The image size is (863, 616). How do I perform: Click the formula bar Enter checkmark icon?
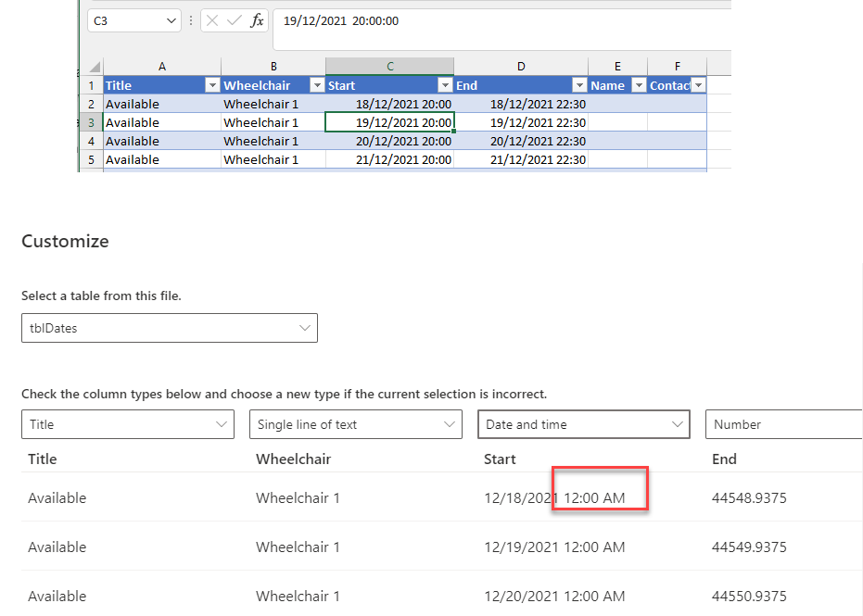pyautogui.click(x=235, y=21)
